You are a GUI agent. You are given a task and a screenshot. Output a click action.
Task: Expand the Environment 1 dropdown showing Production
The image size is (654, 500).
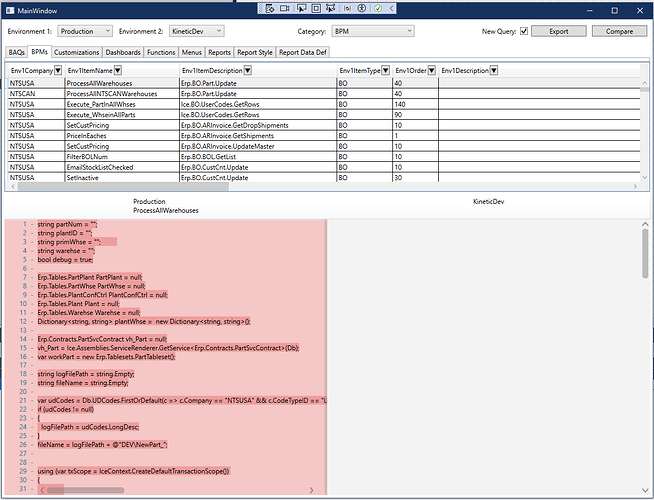click(x=85, y=31)
